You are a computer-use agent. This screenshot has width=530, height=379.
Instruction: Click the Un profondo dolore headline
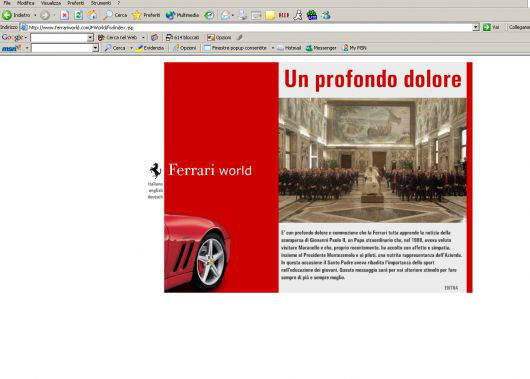373,80
